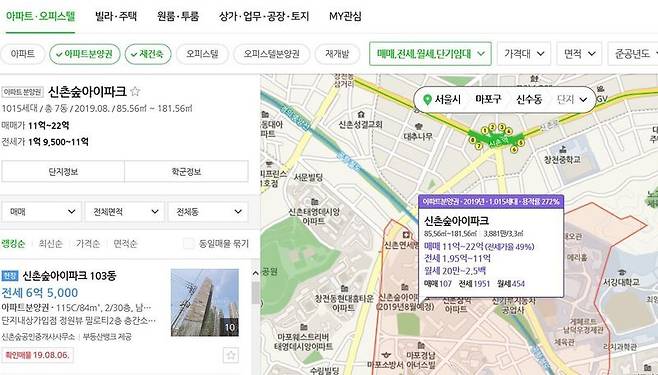Open the MY관심 tab
This screenshot has width=658, height=375.
click(x=345, y=16)
